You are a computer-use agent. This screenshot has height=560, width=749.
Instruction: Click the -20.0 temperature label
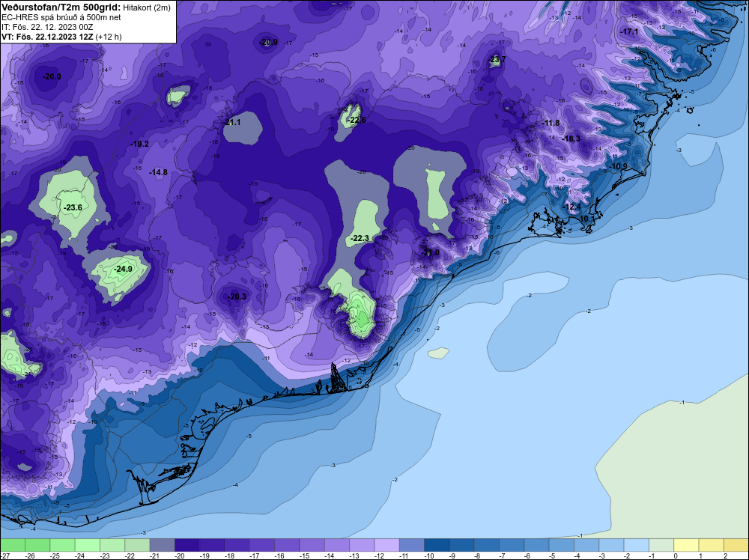tap(52, 76)
